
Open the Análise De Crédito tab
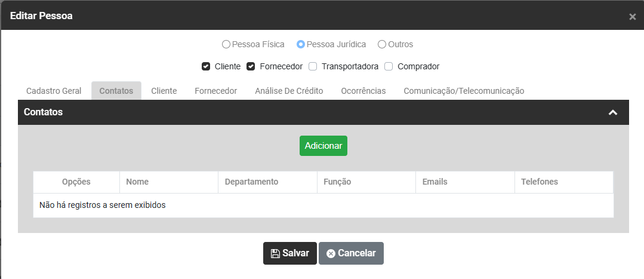[x=289, y=91]
